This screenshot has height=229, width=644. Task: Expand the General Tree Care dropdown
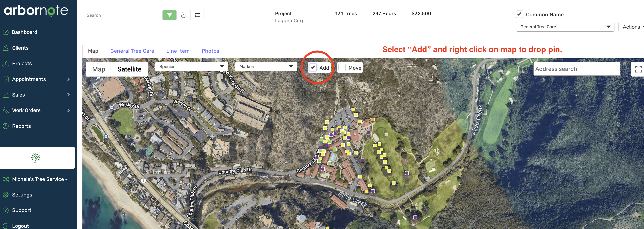click(x=565, y=27)
